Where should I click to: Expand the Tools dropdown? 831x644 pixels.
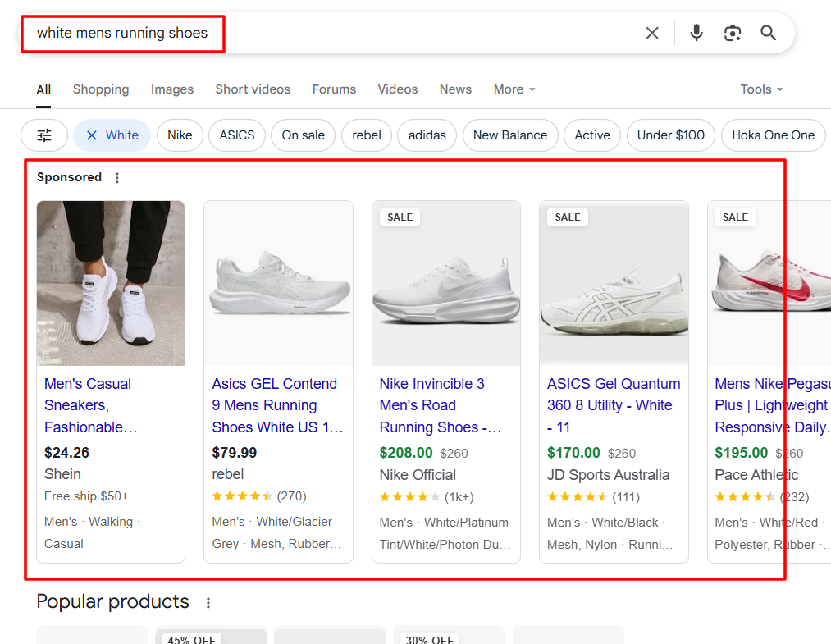click(761, 89)
